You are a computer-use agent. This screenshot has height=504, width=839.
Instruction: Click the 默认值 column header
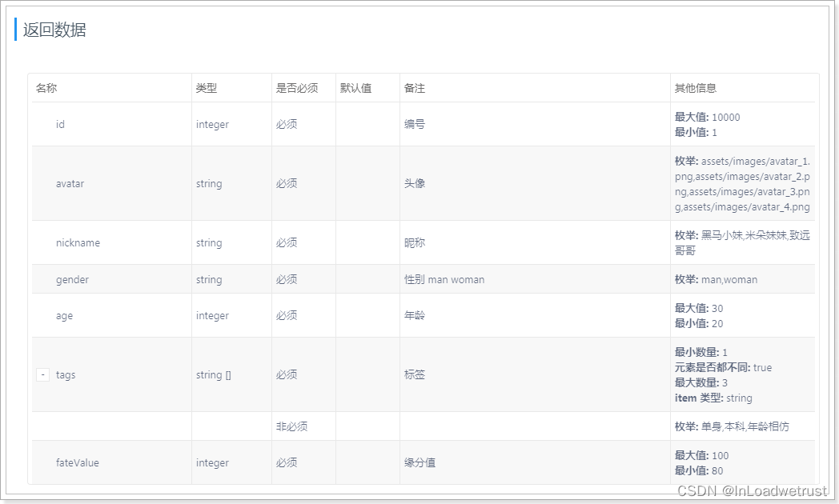pyautogui.click(x=355, y=88)
